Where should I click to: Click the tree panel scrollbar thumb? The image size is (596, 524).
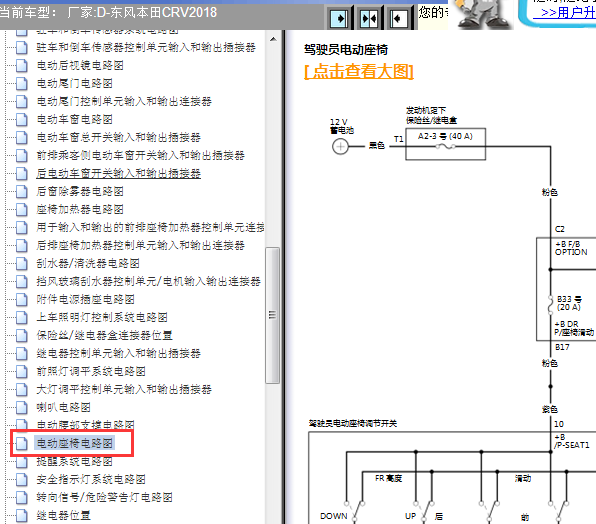[273, 315]
